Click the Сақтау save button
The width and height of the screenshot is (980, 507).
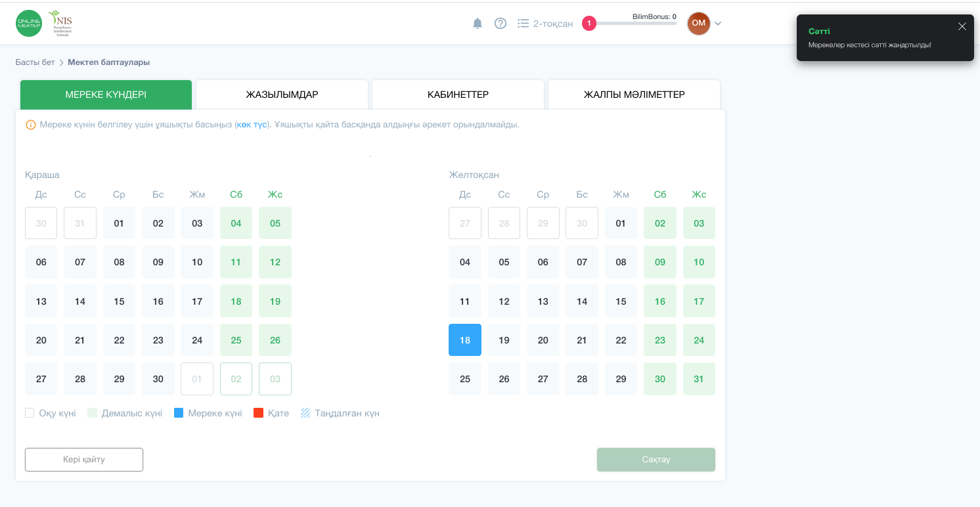click(x=656, y=460)
